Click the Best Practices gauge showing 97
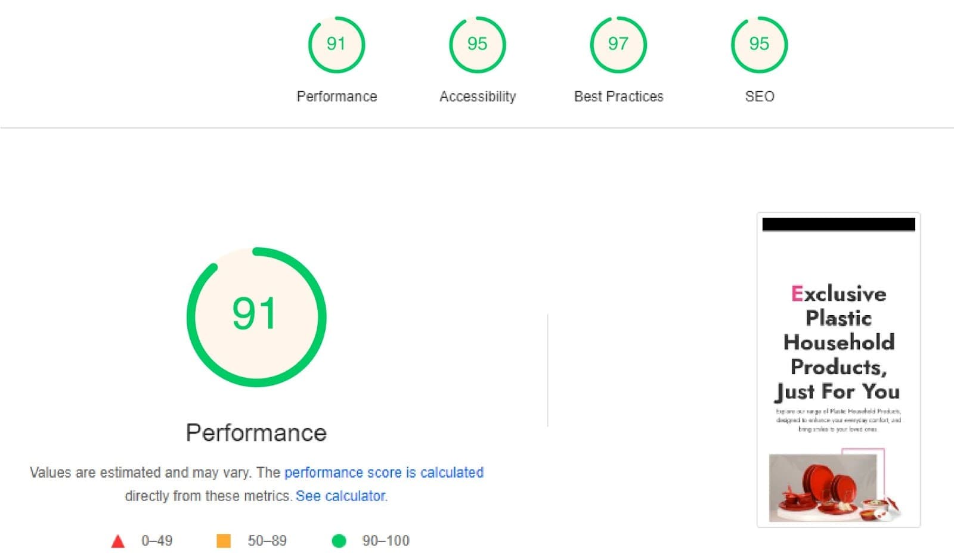The image size is (954, 560). [618, 43]
